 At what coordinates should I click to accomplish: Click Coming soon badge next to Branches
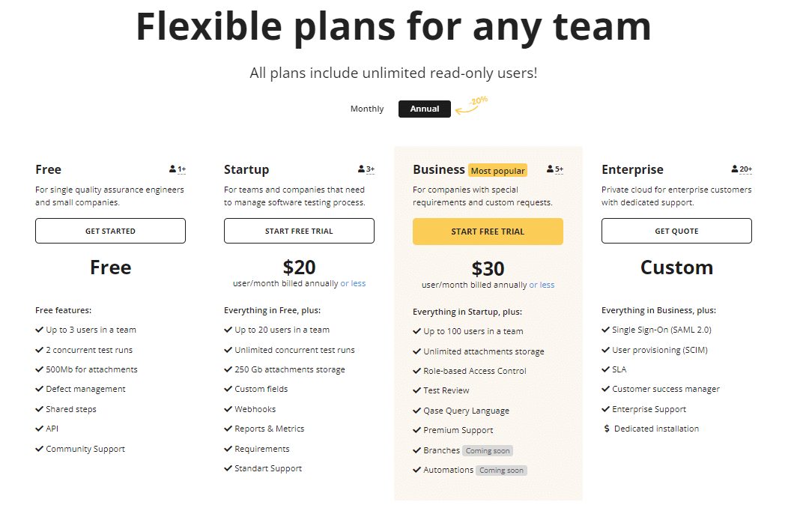point(488,451)
